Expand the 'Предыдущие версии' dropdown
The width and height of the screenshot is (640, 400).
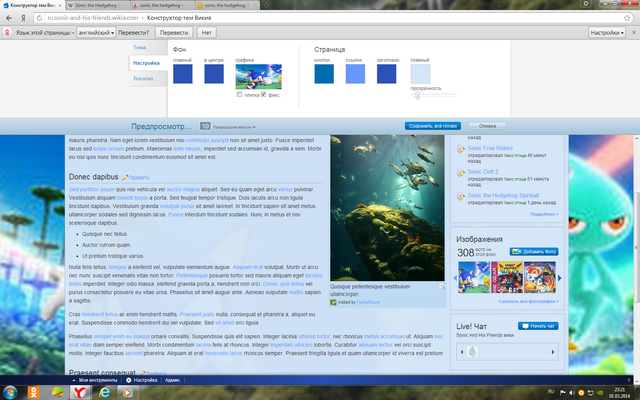point(234,127)
